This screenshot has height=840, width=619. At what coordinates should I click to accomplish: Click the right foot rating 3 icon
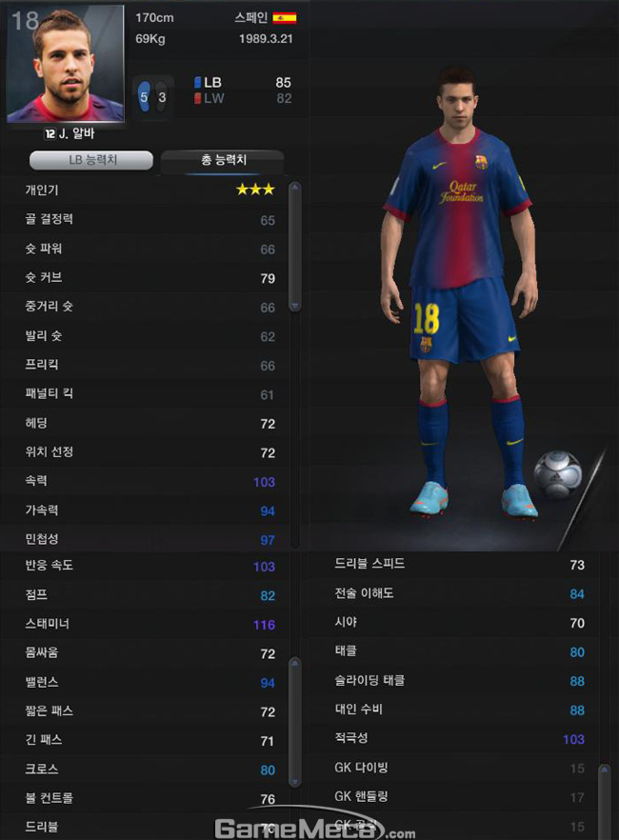161,97
